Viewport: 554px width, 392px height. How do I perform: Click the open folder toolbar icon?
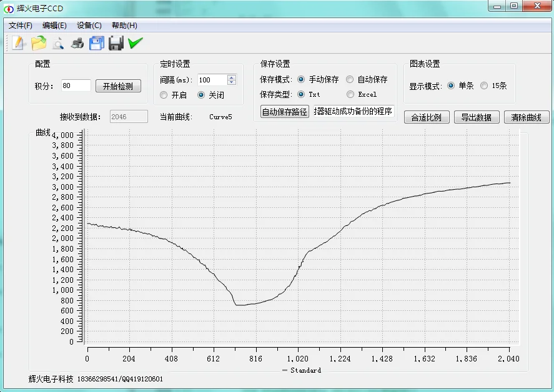click(x=39, y=43)
